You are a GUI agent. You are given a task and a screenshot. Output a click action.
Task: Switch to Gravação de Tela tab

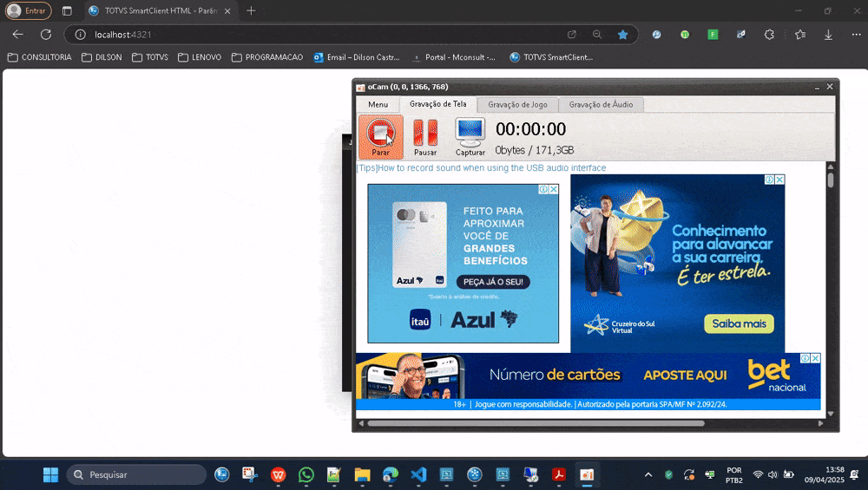tap(437, 104)
